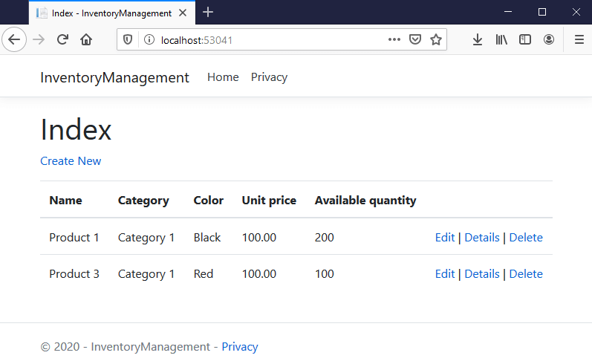Open tracking protection shield icon

point(128,39)
